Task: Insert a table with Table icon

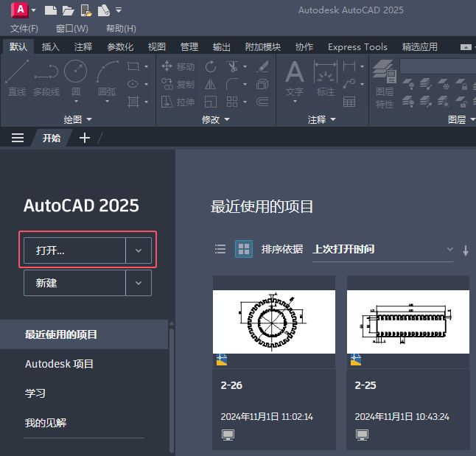Action: point(349,102)
